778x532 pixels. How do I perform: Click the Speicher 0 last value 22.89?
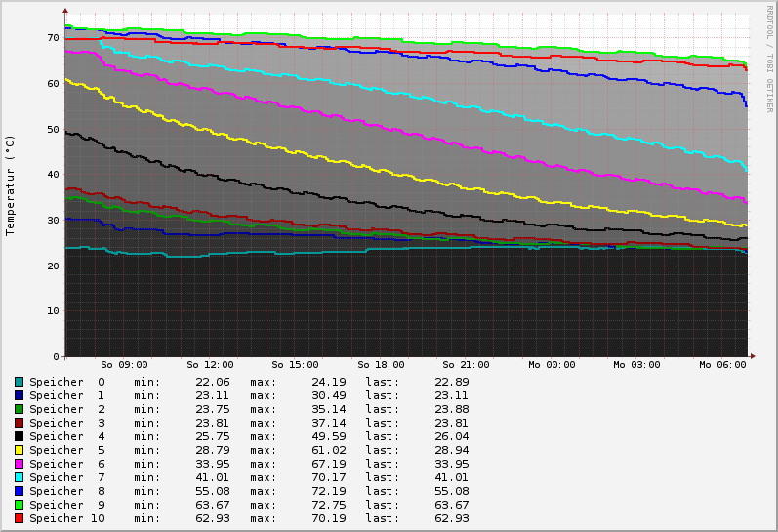click(451, 382)
